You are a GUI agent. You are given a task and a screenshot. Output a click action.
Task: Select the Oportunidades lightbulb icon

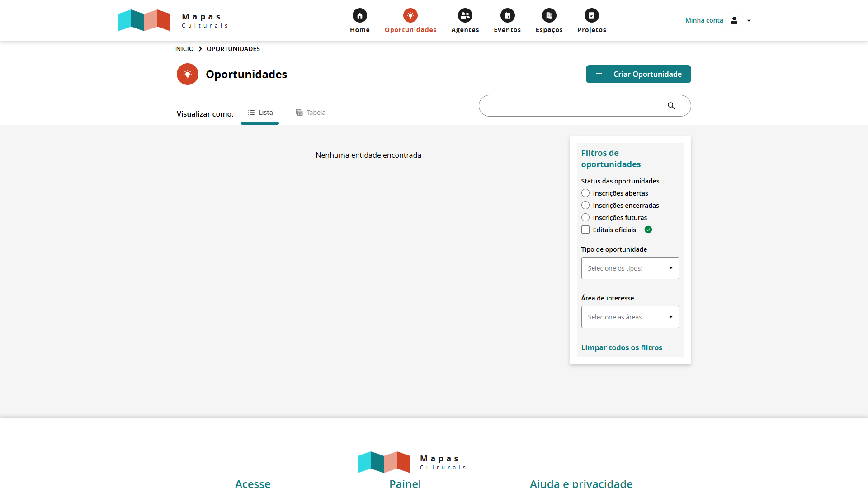point(410,15)
